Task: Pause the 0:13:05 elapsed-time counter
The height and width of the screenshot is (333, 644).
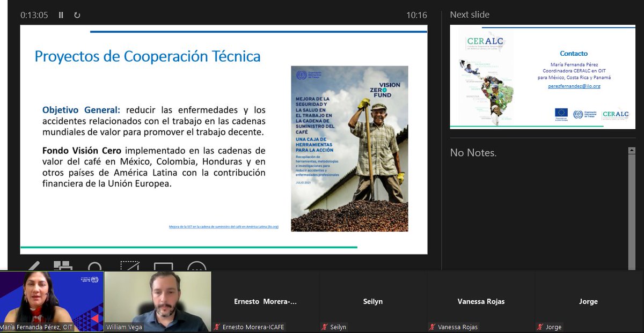Action: pyautogui.click(x=61, y=16)
